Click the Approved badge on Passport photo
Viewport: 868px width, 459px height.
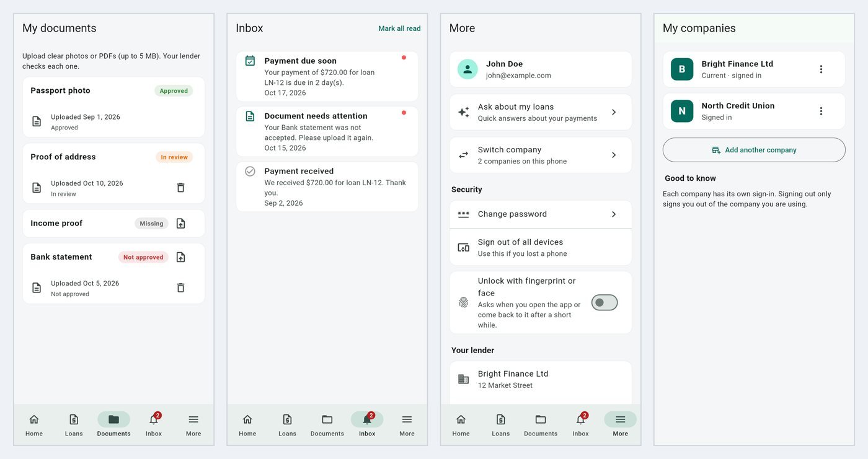pyautogui.click(x=174, y=90)
